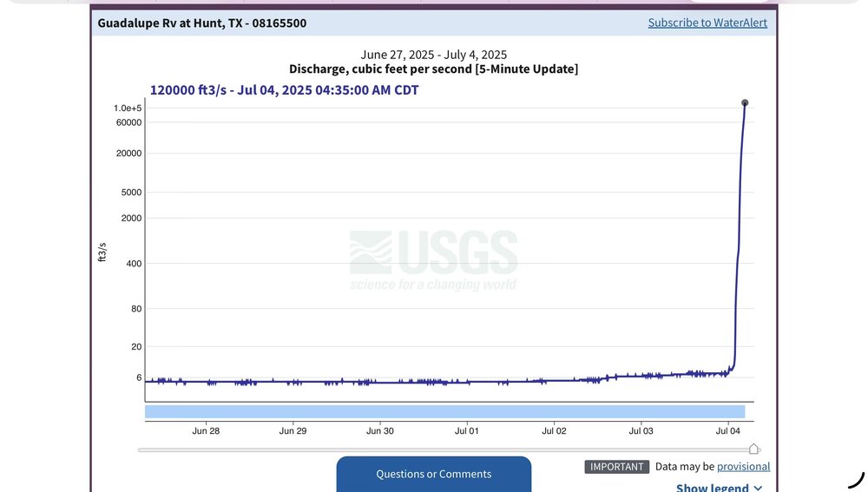This screenshot has height=492, width=868.
Task: Click the Jul 01 x-axis label
Action: point(467,430)
